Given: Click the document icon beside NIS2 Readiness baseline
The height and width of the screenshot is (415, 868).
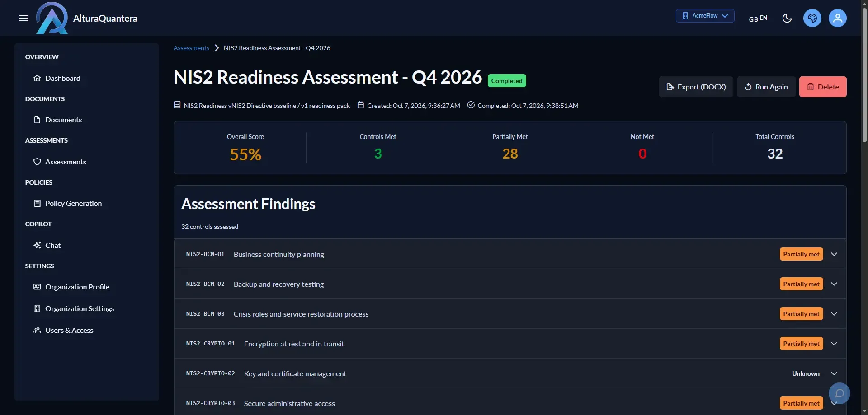Looking at the screenshot, I should point(177,105).
